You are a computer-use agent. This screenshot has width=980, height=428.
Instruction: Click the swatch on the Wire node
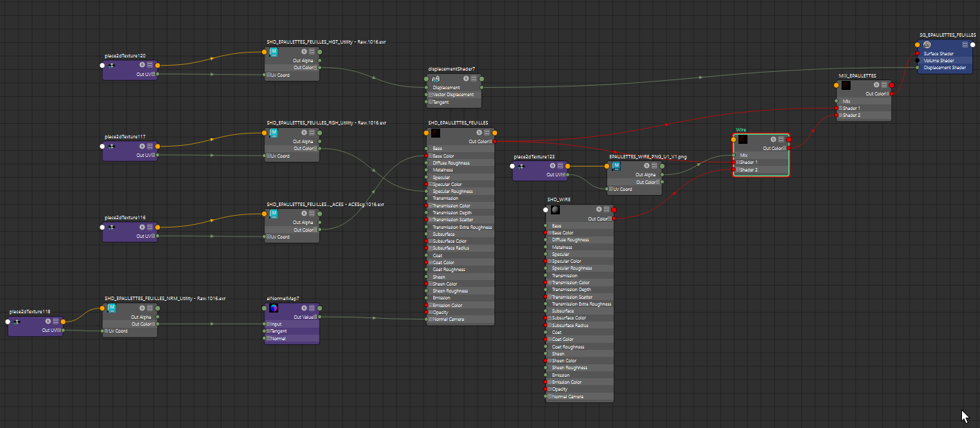click(x=743, y=139)
